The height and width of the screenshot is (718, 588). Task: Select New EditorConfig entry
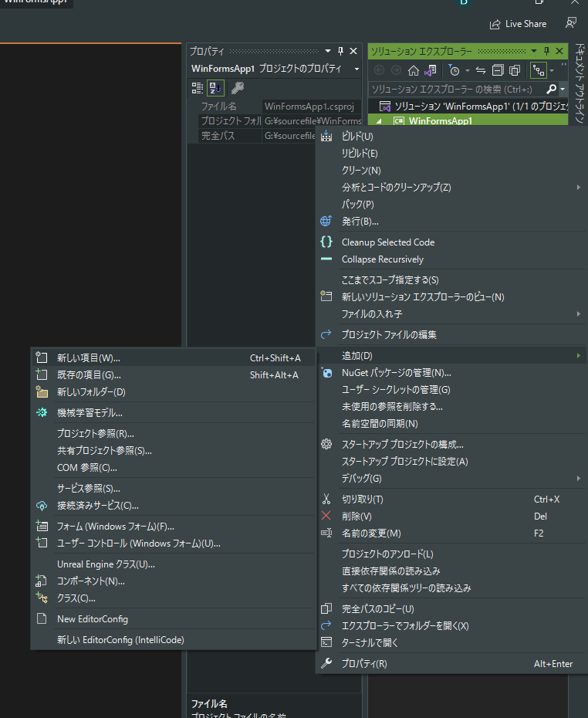[x=174, y=619]
